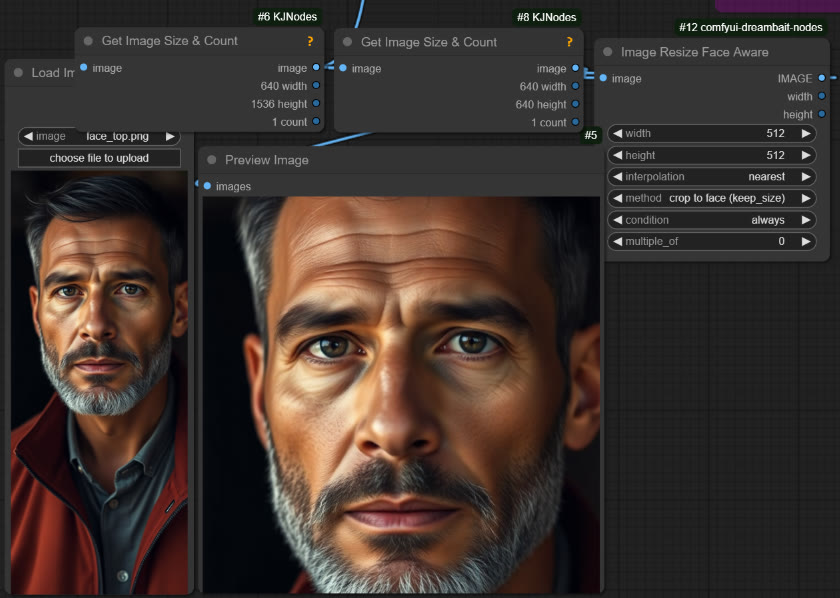This screenshot has height=598, width=840.
Task: Select the Image Resize Face Aware title bar
Action: tap(712, 52)
